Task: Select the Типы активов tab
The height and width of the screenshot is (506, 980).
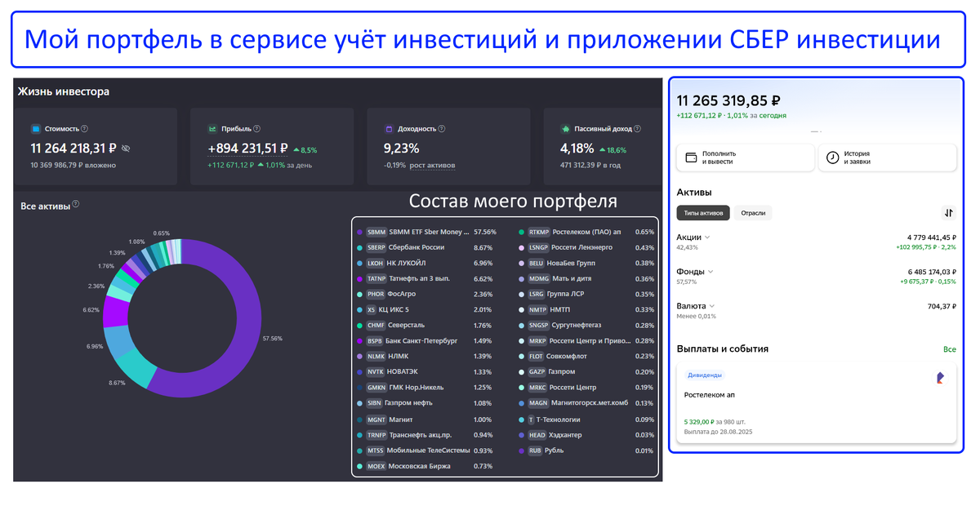Action: [x=703, y=213]
